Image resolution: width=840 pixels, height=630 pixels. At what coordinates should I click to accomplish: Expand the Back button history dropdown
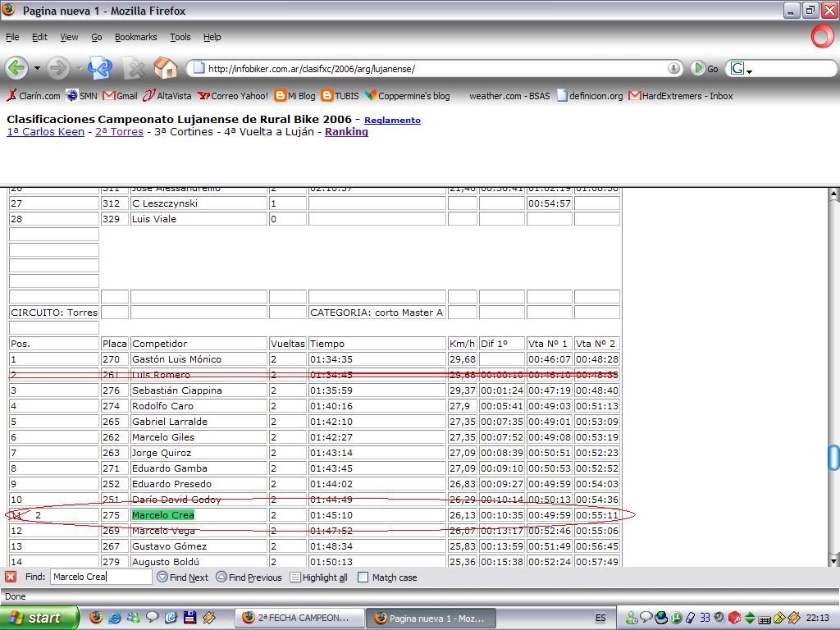pyautogui.click(x=36, y=69)
